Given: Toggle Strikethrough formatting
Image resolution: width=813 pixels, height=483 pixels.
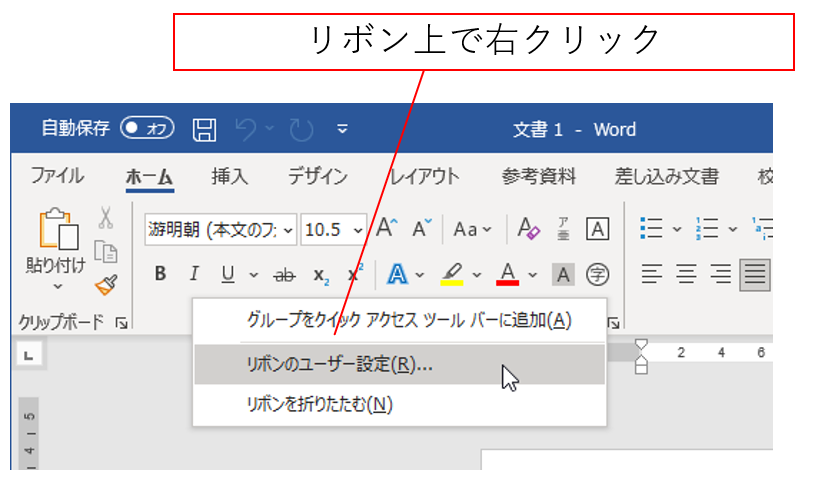Looking at the screenshot, I should [285, 274].
